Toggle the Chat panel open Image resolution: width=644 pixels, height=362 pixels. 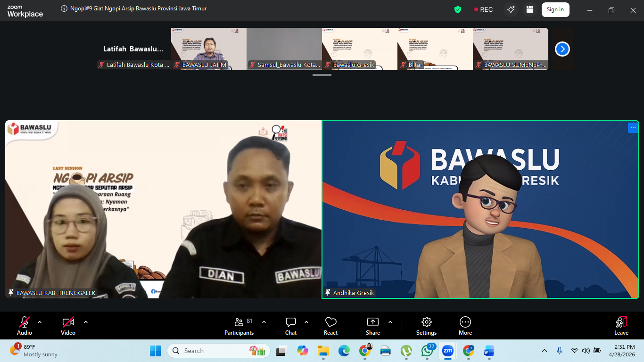coord(291,326)
